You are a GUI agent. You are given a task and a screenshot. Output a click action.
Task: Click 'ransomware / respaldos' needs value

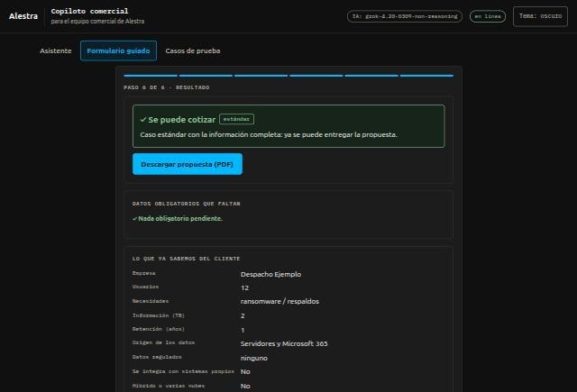click(279, 302)
